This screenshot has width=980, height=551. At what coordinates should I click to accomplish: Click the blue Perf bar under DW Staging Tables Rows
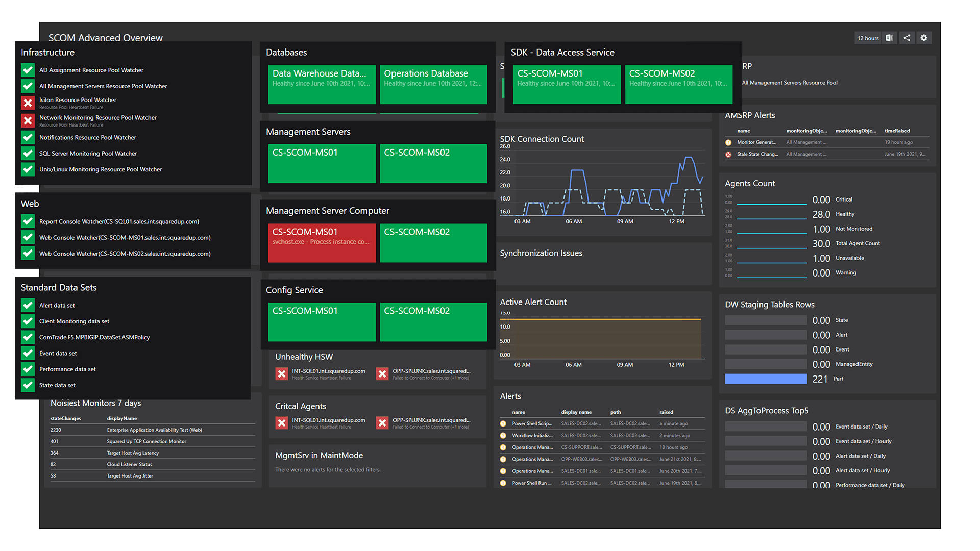(766, 378)
